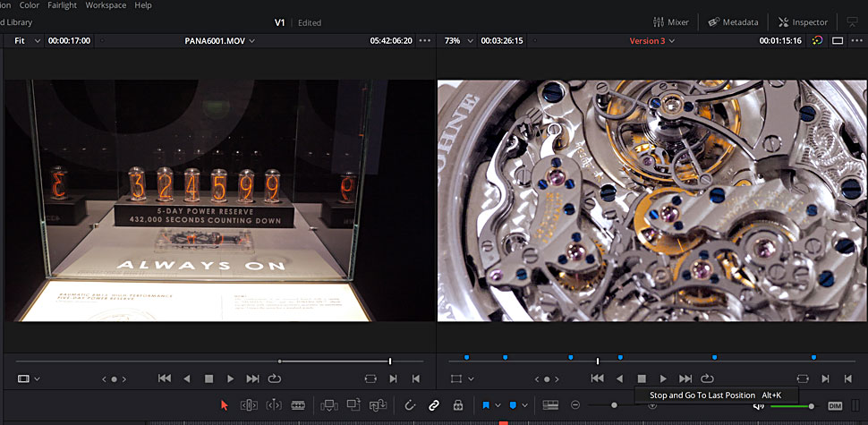
Task: Open source viewer three-dot options menu
Action: (x=424, y=40)
